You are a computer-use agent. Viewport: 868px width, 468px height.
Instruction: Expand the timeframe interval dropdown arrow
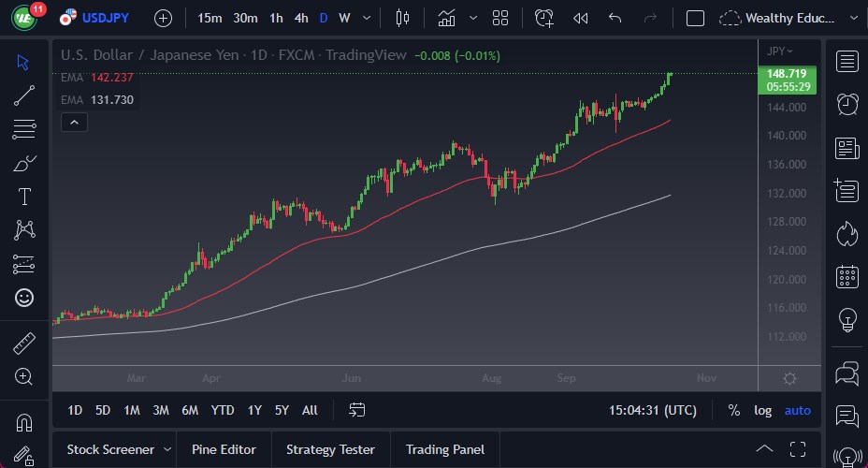[x=366, y=18]
